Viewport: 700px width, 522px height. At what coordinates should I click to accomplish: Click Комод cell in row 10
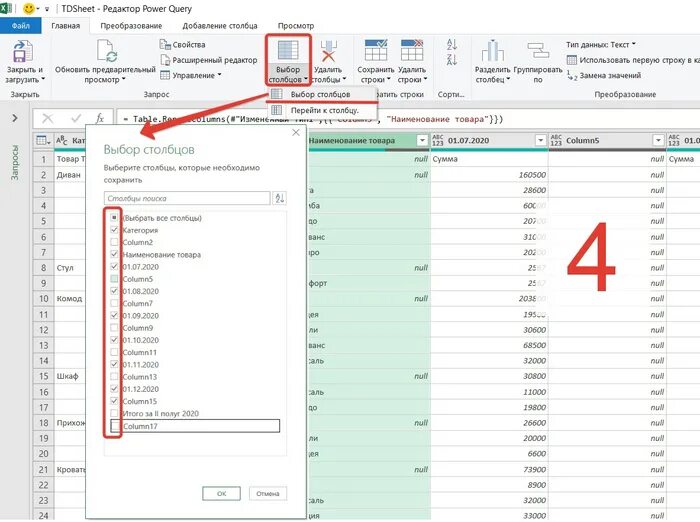point(69,298)
